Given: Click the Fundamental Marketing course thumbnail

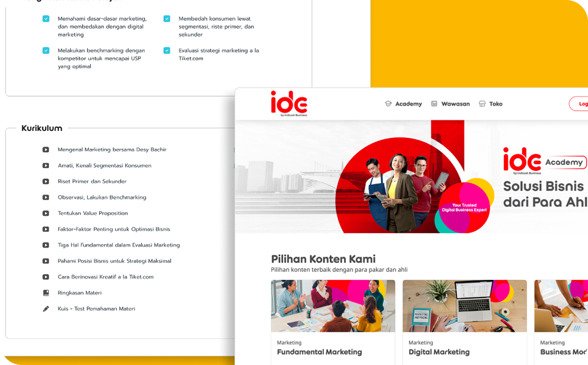Looking at the screenshot, I should point(333,307).
